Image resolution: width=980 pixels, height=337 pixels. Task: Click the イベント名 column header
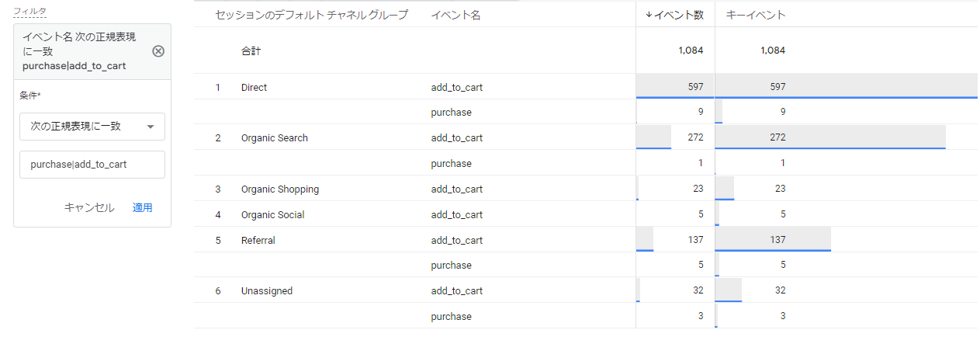(x=455, y=15)
